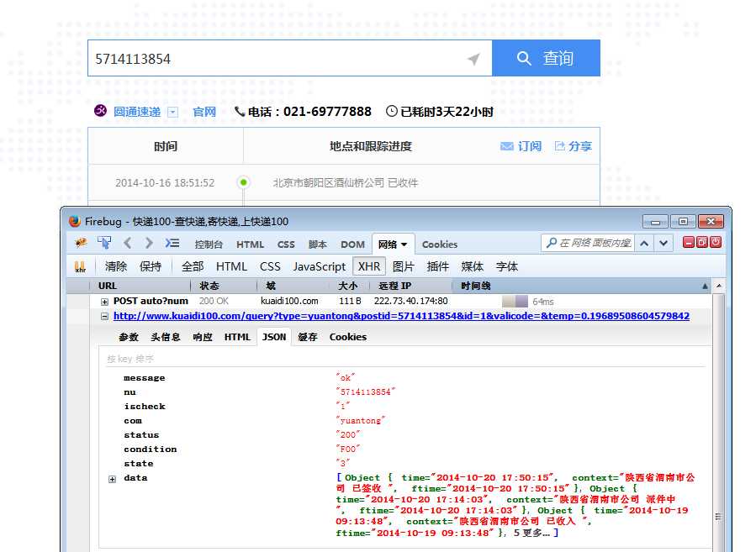This screenshot has height=552, width=756.
Task: Click the net list scrollbar up arrow
Action: coord(719,287)
